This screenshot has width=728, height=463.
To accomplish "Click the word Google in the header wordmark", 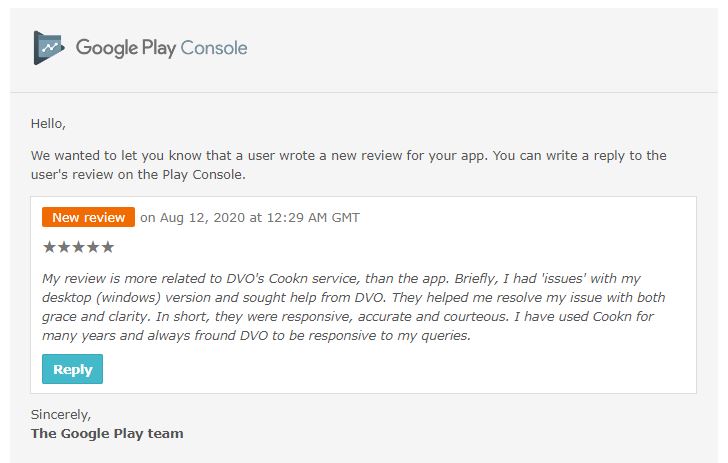I will (x=107, y=48).
